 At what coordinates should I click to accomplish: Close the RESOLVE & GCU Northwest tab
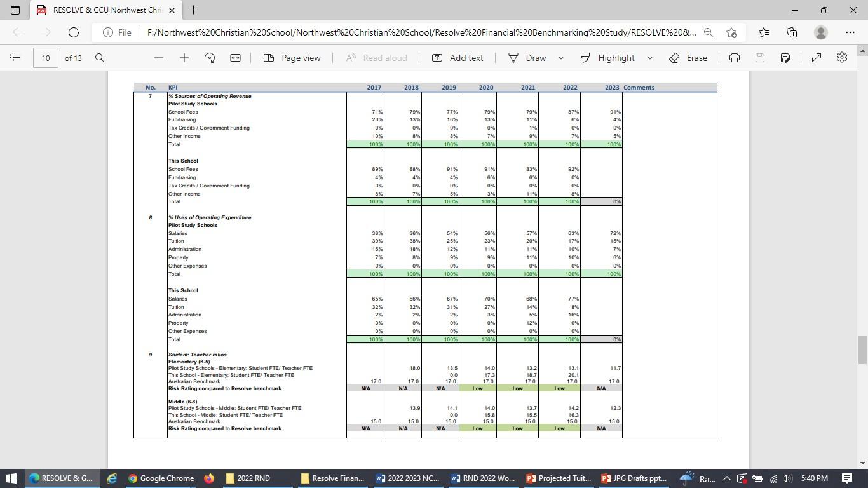(x=172, y=10)
